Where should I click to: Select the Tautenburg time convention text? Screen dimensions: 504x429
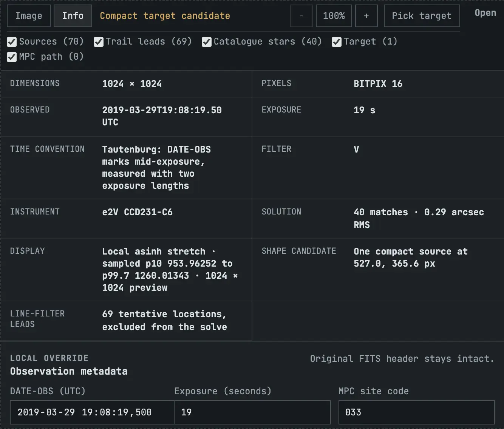156,168
